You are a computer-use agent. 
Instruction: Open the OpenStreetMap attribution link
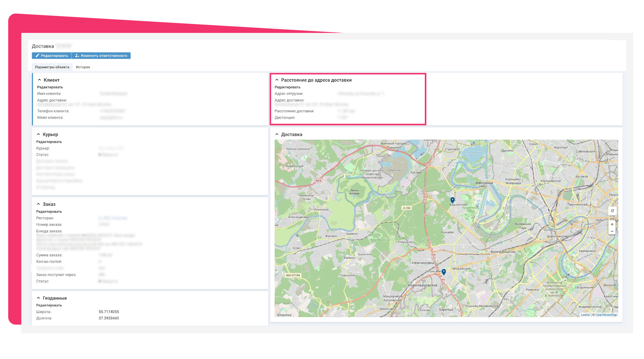click(x=606, y=315)
